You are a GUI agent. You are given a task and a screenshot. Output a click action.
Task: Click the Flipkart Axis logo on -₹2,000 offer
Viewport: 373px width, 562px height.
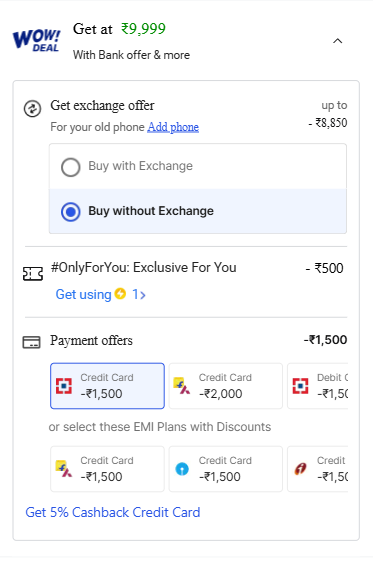point(182,386)
